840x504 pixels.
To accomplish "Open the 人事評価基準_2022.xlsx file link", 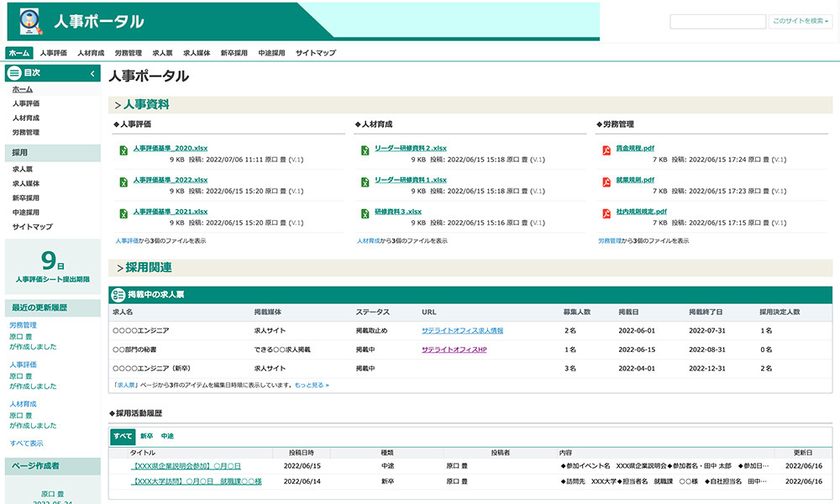I will [171, 180].
